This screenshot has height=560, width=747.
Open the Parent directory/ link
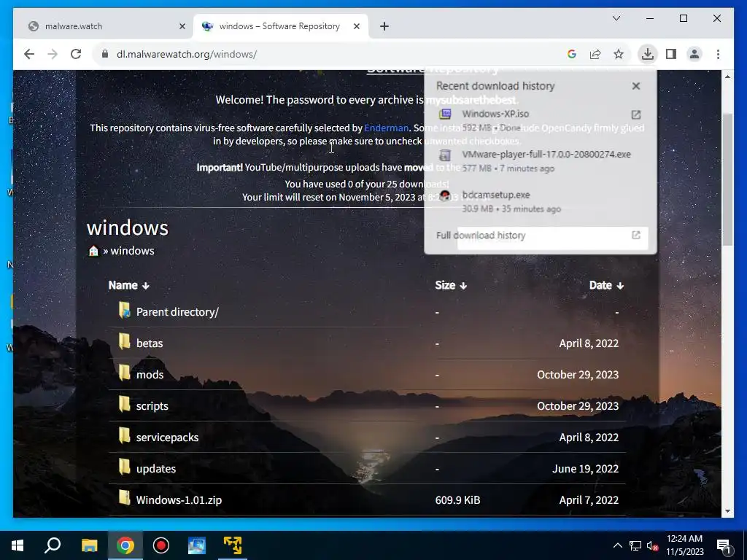[x=177, y=312]
